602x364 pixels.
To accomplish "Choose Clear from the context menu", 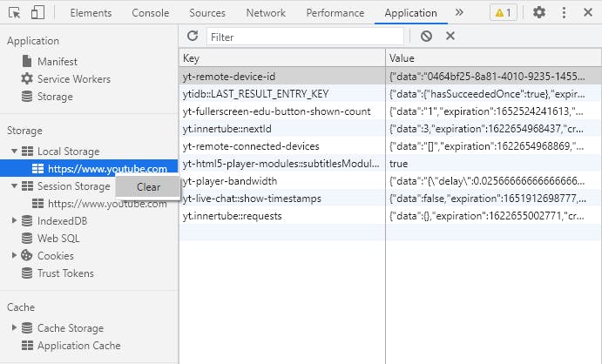I will click(148, 186).
